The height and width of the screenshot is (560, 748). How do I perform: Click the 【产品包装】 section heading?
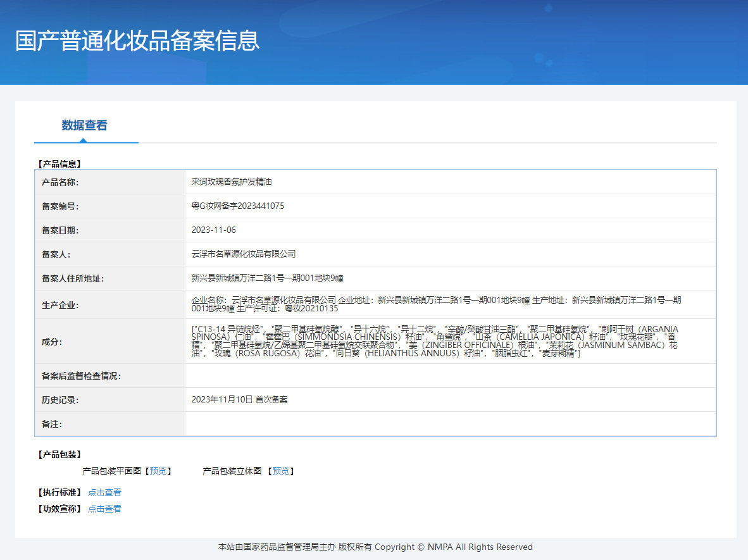tap(59, 454)
